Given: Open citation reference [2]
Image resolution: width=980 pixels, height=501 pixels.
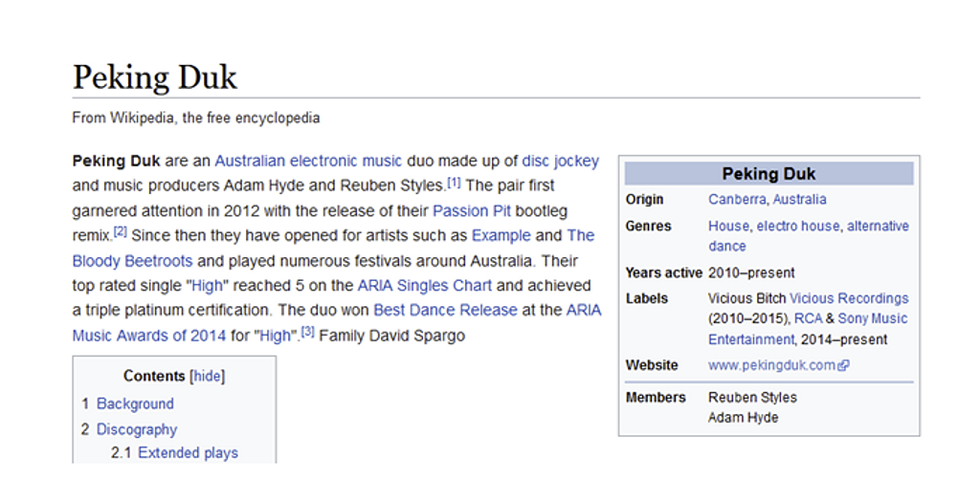Looking at the screenshot, I should (121, 232).
